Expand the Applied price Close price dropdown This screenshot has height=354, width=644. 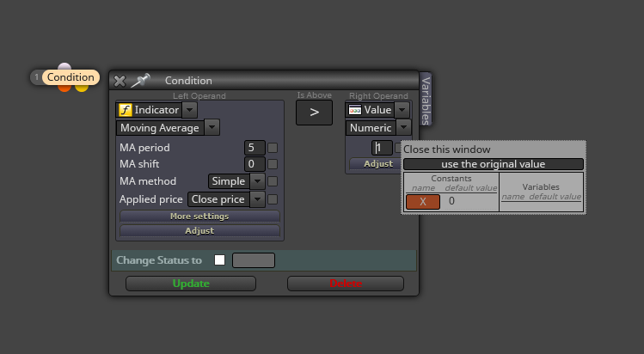point(258,199)
